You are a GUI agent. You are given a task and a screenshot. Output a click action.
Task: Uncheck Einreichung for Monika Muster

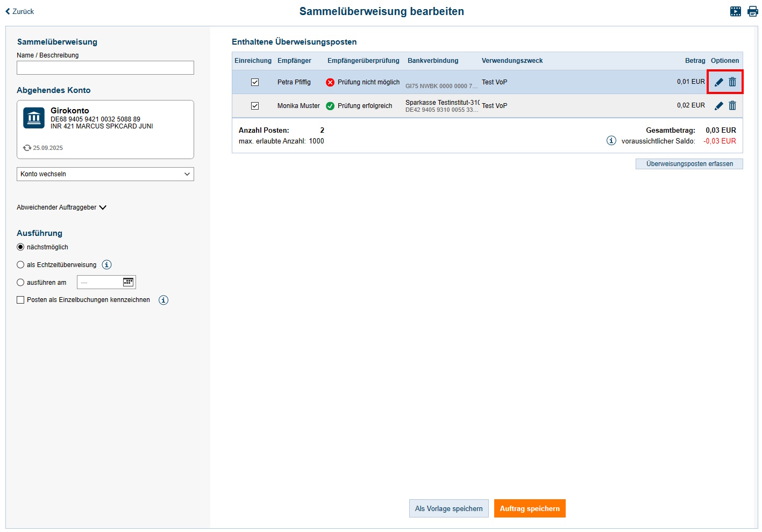255,106
